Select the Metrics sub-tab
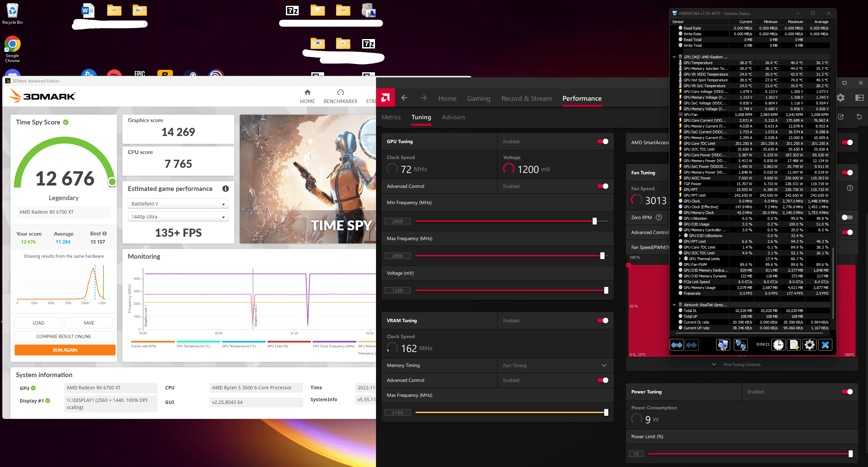 391,117
